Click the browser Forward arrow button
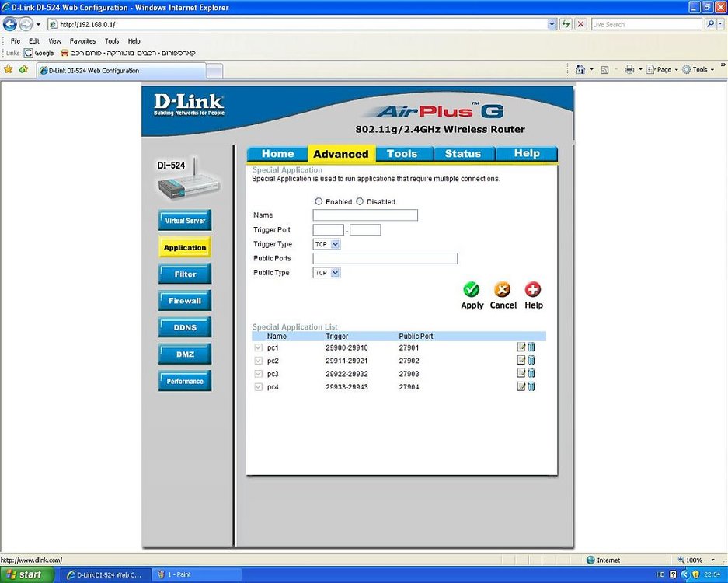 tap(26, 23)
